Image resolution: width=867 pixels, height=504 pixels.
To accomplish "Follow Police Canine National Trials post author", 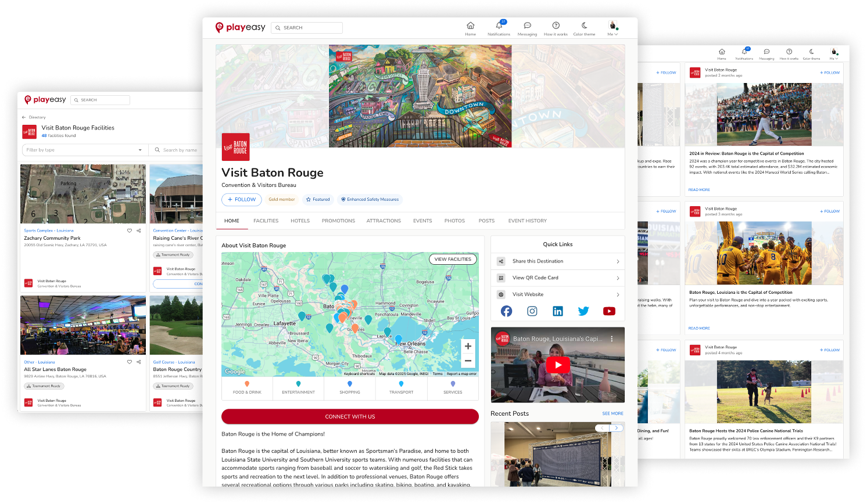I will pos(830,350).
